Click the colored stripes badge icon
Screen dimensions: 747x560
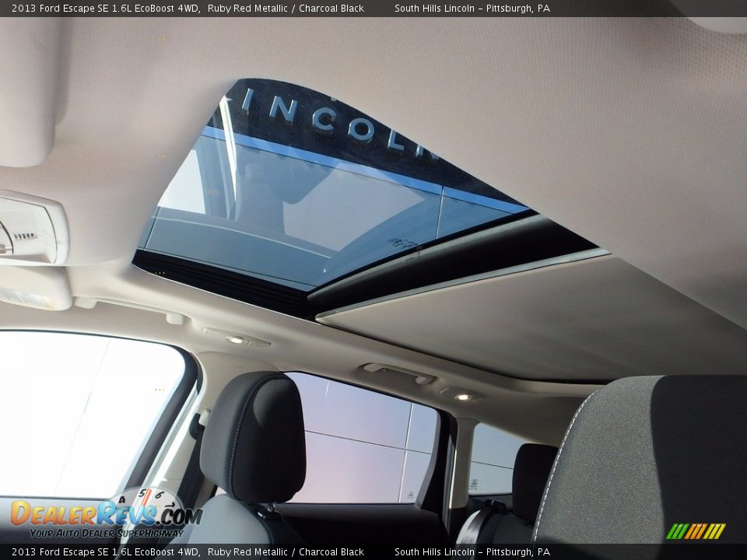[x=696, y=531]
